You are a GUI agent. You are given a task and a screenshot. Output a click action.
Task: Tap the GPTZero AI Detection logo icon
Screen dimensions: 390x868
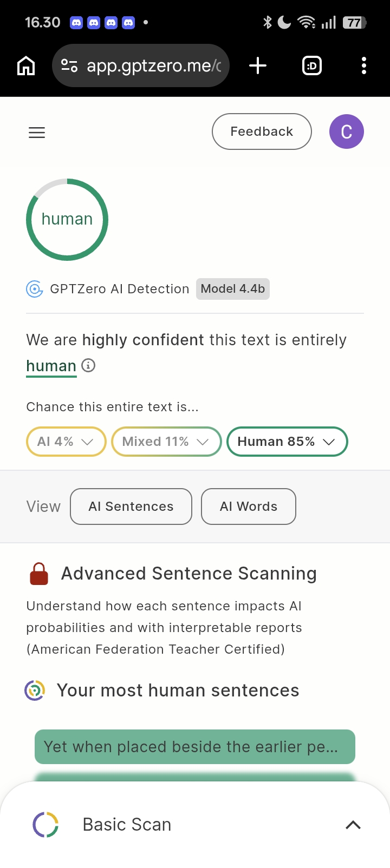click(35, 289)
